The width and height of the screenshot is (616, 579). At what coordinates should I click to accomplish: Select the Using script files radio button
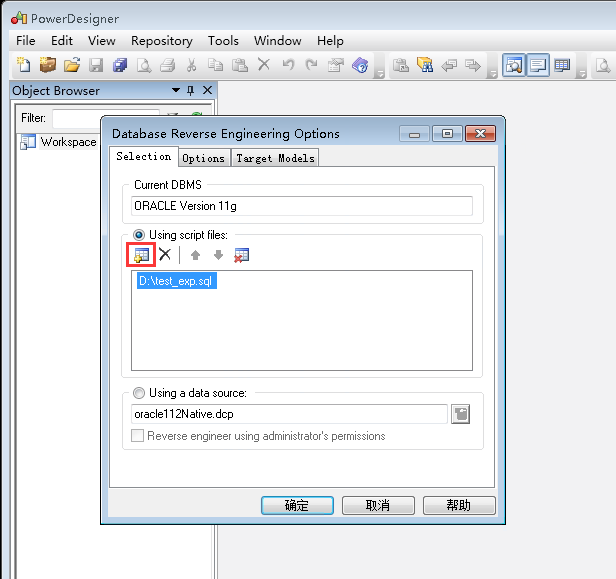[139, 235]
